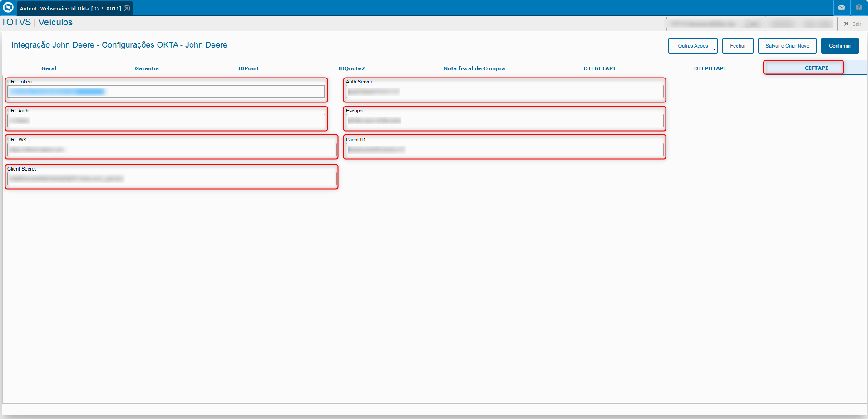The image size is (868, 419).
Task: Open the Garantia tab
Action: [x=147, y=68]
